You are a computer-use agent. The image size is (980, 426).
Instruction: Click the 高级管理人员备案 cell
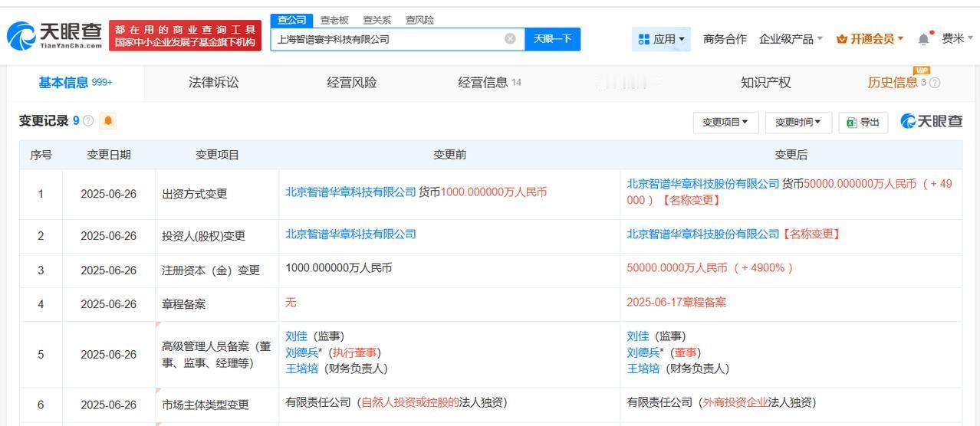tap(216, 355)
